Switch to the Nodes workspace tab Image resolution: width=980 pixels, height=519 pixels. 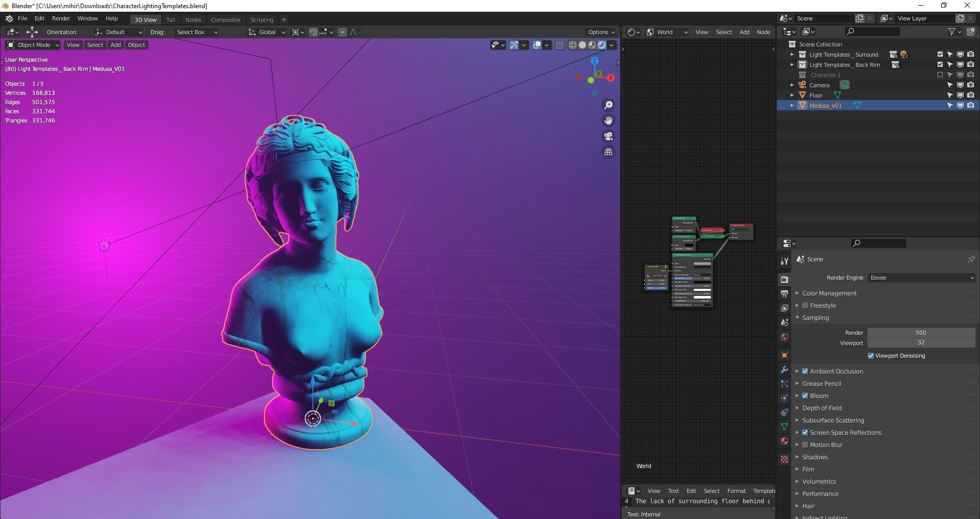coord(193,20)
